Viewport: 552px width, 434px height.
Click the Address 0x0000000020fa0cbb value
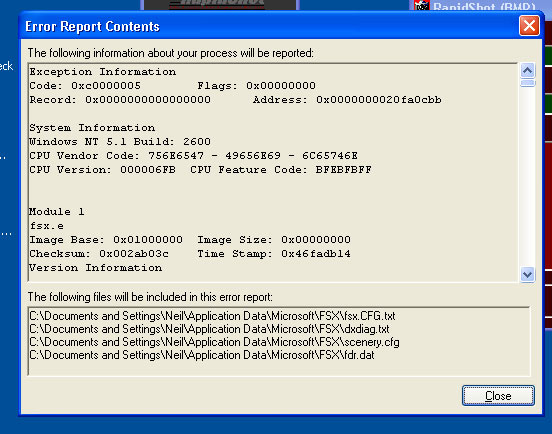point(379,100)
